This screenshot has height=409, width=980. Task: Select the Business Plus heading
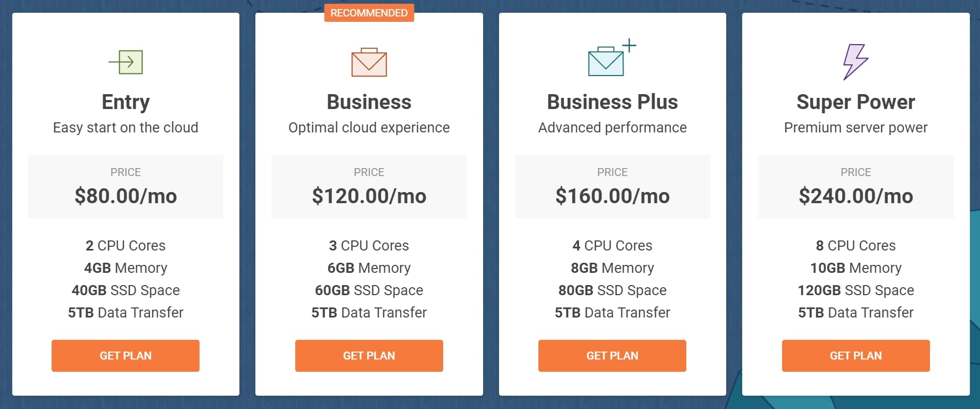coord(612,102)
